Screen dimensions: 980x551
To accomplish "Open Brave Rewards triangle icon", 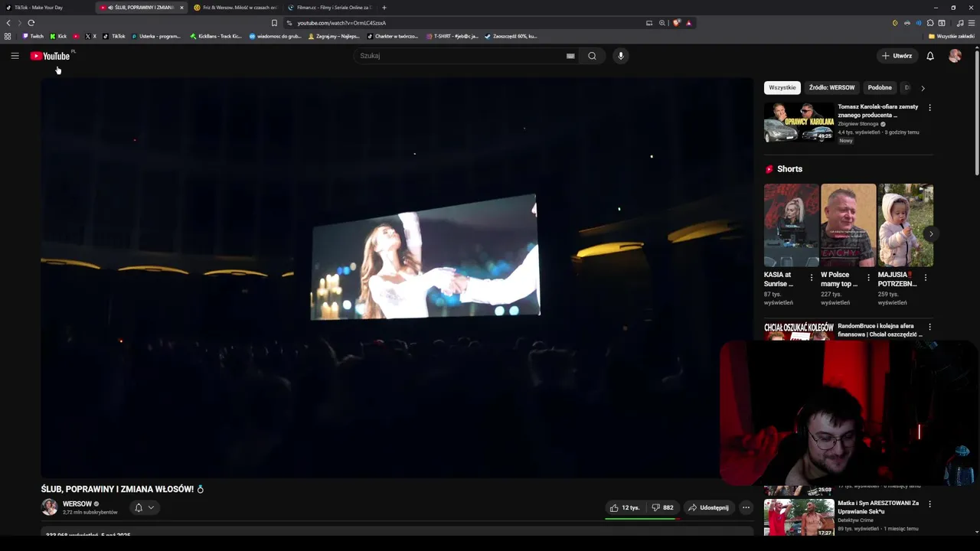I will pyautogui.click(x=688, y=23).
